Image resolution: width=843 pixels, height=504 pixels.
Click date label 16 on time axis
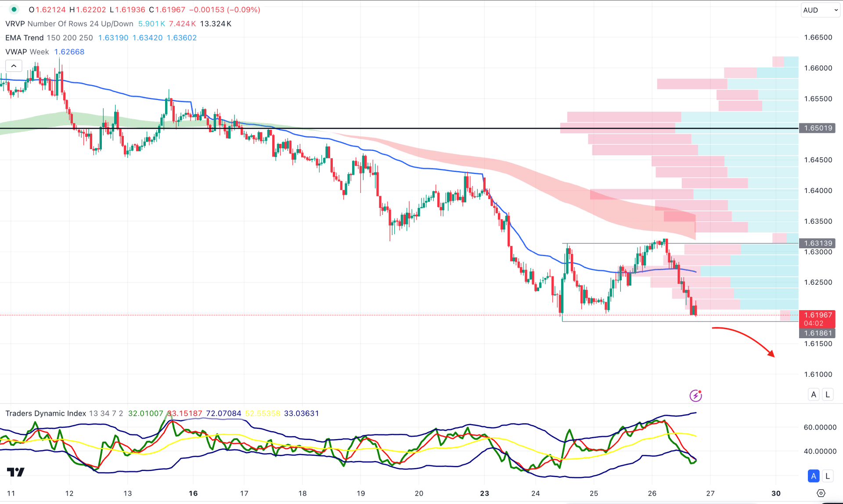tap(193, 493)
